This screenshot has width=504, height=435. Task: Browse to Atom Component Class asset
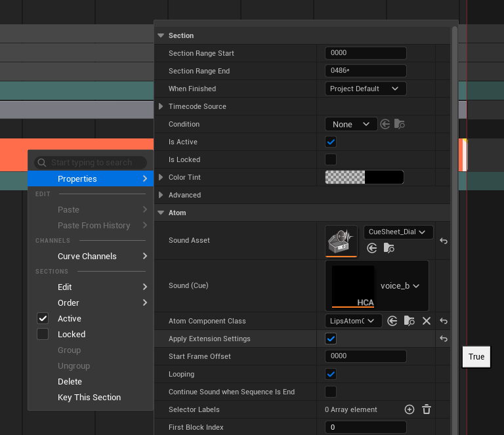pos(409,321)
